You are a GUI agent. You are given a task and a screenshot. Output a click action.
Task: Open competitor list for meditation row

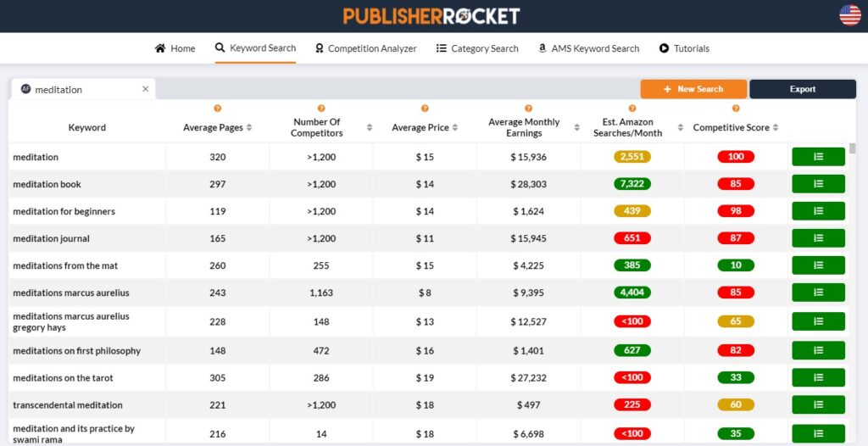click(818, 157)
